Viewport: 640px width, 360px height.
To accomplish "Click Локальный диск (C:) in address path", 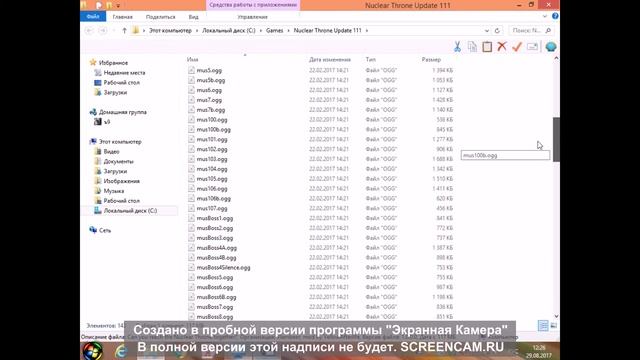I will (x=229, y=31).
